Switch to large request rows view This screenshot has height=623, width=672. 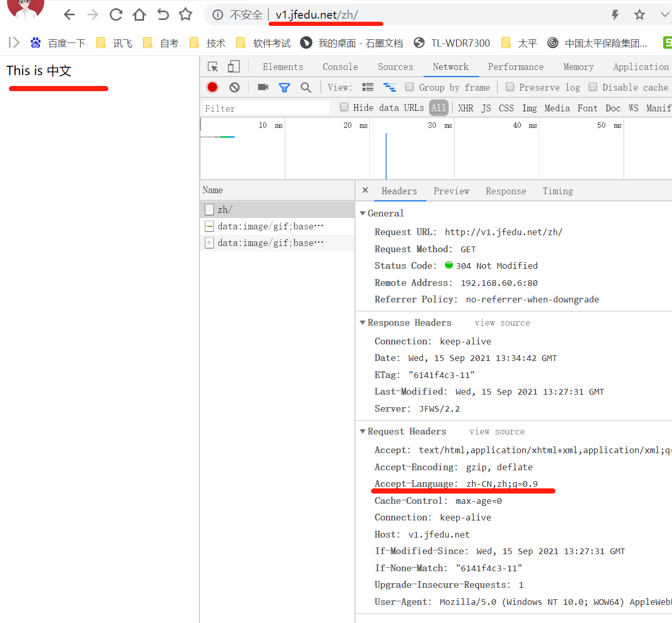click(x=368, y=87)
